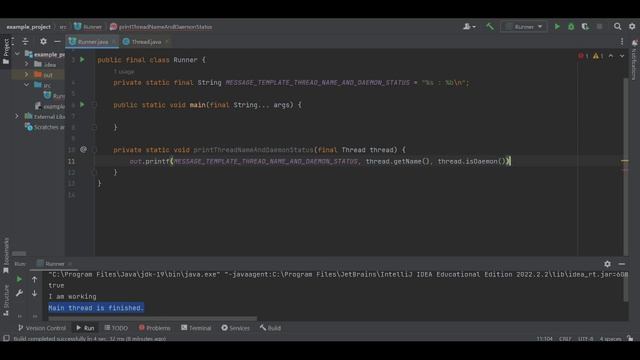The image size is (640, 360).
Task: Stop the running process square icon
Action: (x=599, y=27)
